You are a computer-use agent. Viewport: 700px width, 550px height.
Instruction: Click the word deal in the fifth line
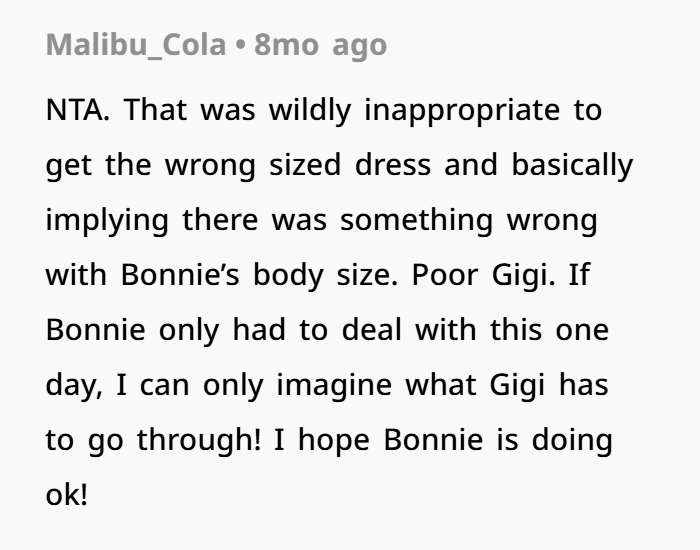pyautogui.click(x=372, y=329)
